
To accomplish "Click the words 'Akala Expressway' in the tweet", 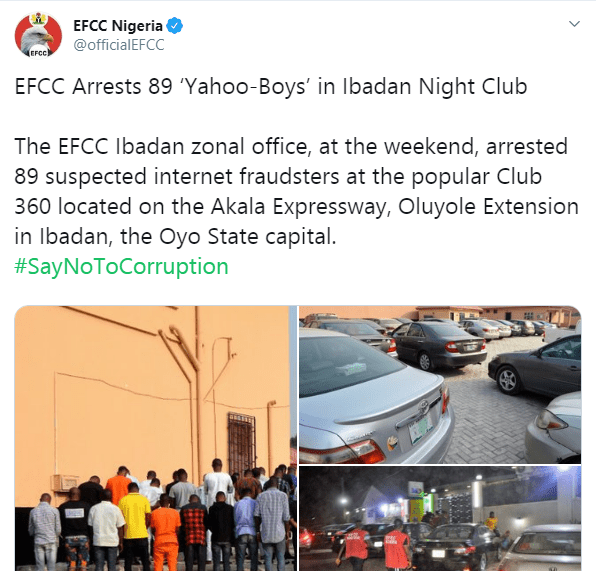I will tap(296, 207).
